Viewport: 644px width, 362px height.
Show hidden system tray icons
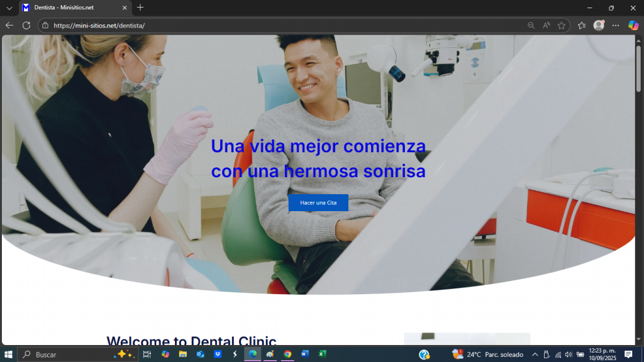pos(535,354)
